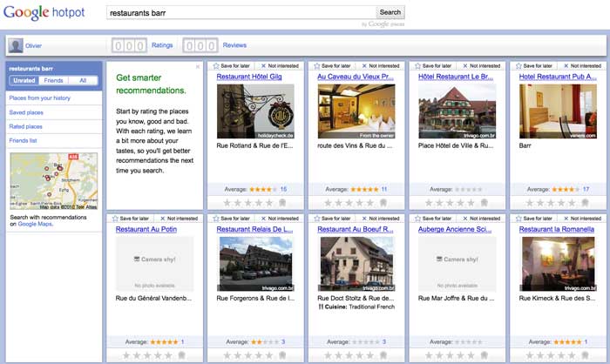
Task: Click Not interested X on Restaurant la Romanella
Action: coord(565,218)
